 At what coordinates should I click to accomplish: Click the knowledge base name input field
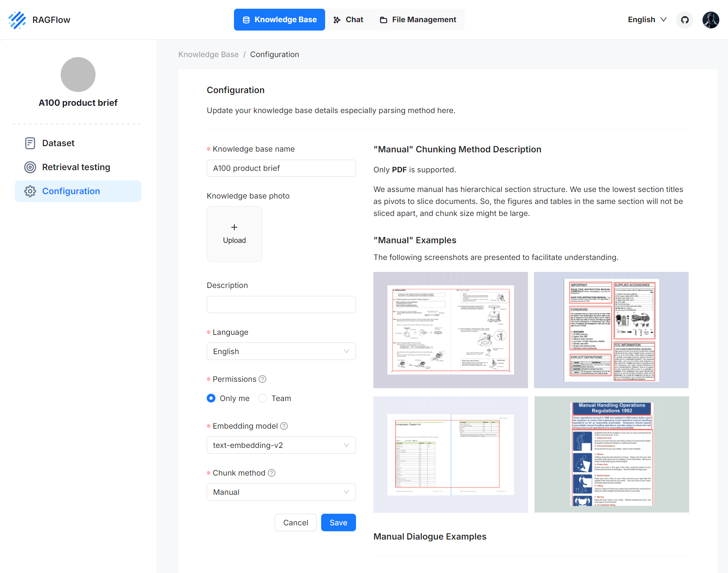pos(281,168)
